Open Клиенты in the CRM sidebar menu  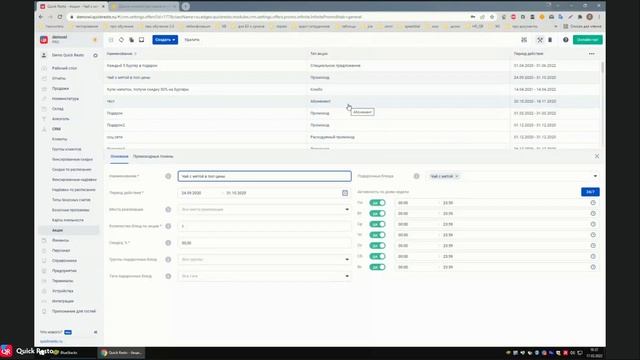[60, 139]
